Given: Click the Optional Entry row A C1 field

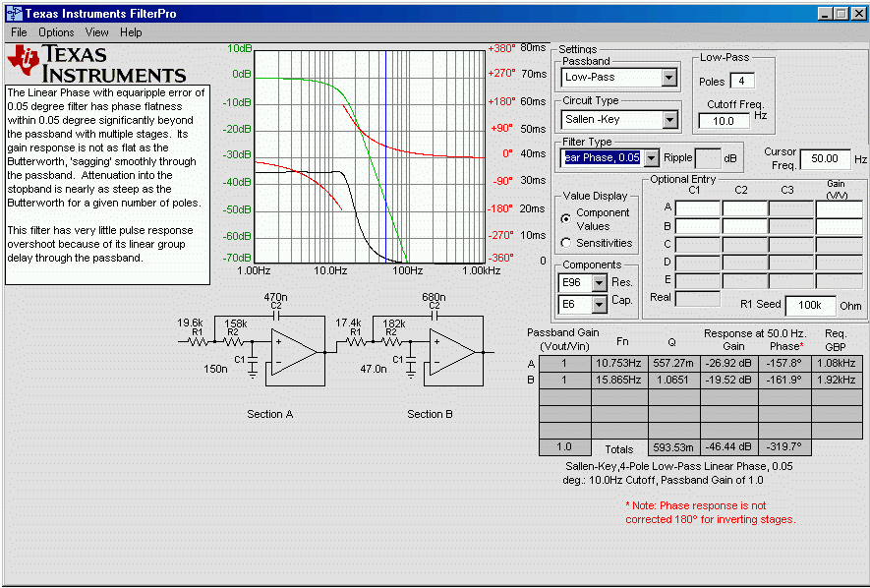Looking at the screenshot, I should coord(697,208).
